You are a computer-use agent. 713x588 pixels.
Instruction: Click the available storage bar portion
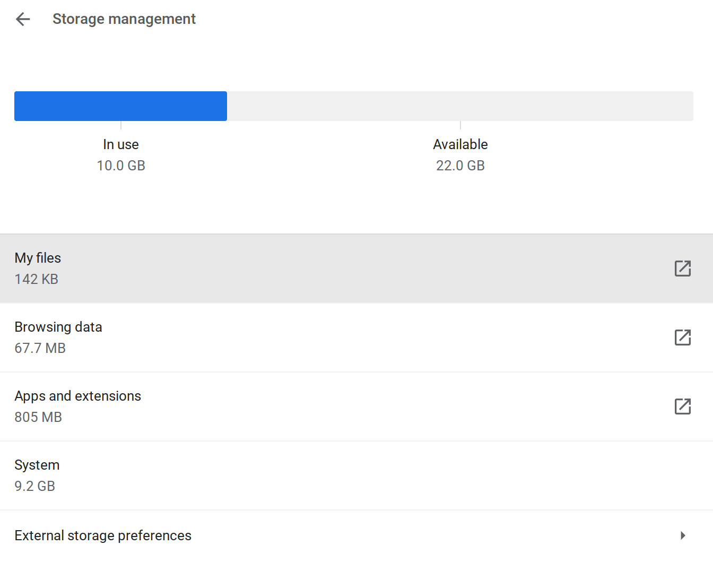point(460,106)
